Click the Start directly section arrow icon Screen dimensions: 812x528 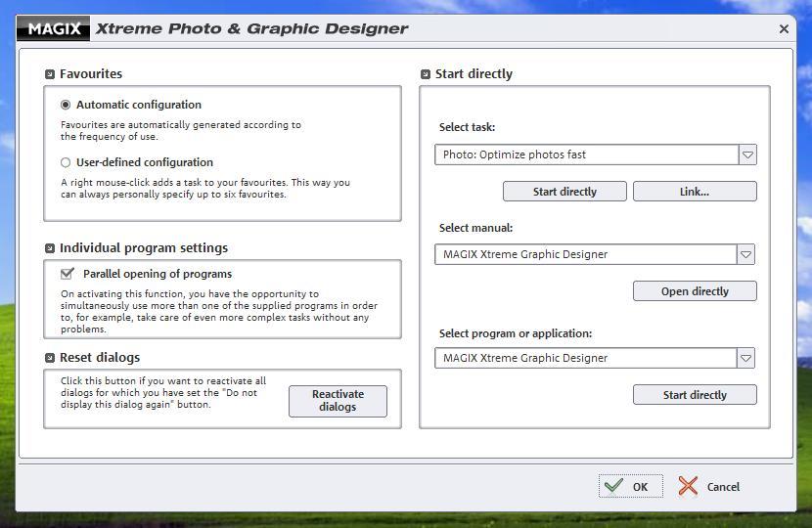coord(426,74)
